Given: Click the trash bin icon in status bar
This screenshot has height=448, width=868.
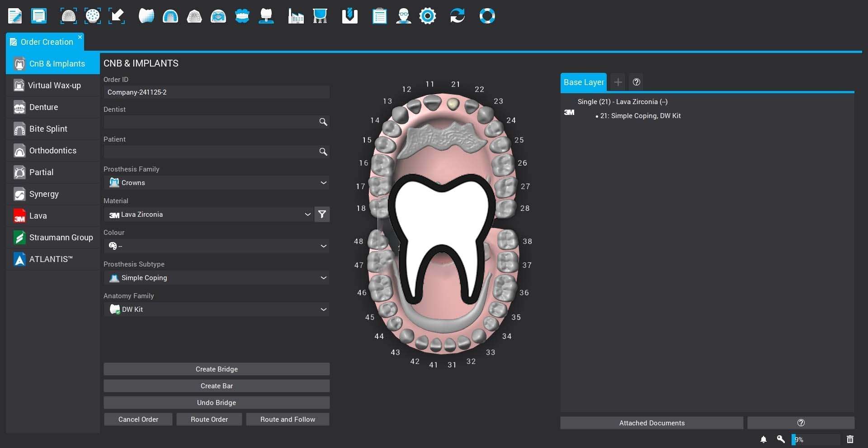Looking at the screenshot, I should click(850, 439).
